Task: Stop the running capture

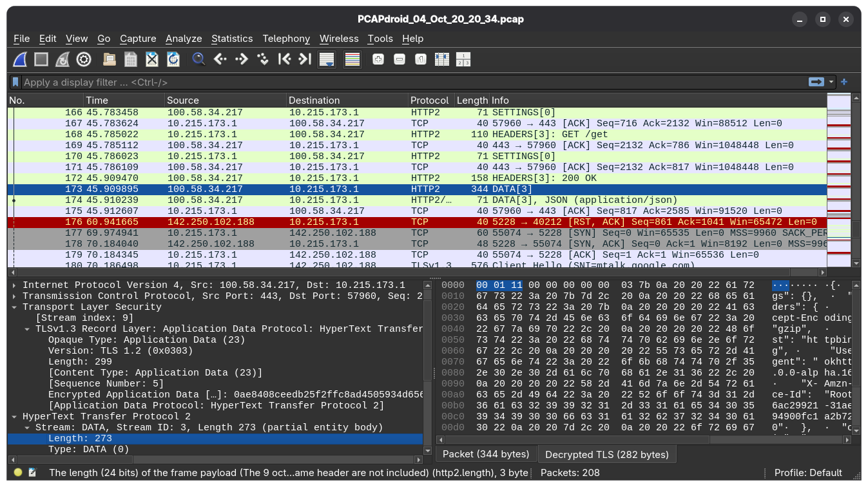Action: [x=41, y=59]
